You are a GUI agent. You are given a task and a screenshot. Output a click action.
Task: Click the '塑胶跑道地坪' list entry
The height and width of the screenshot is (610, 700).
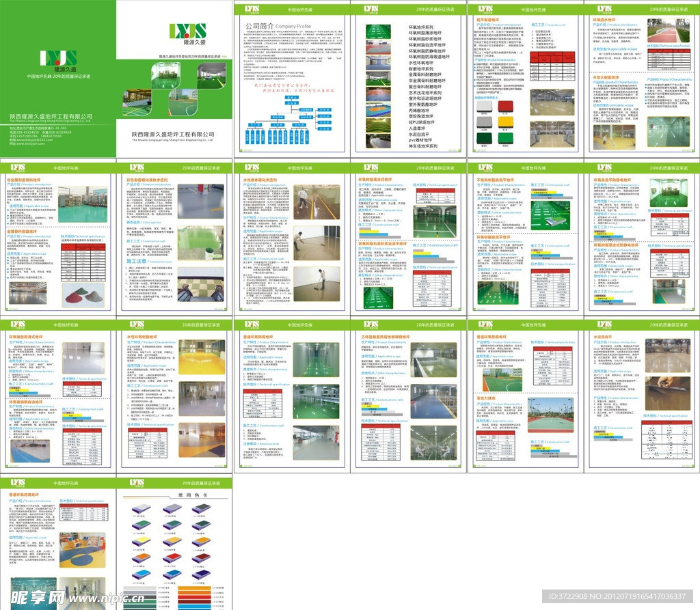[420, 116]
